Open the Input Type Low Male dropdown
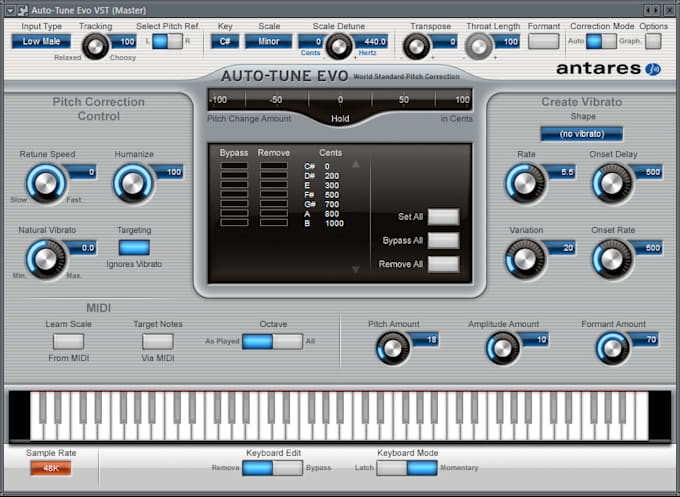Viewport: 680px width, 497px height. 41,42
